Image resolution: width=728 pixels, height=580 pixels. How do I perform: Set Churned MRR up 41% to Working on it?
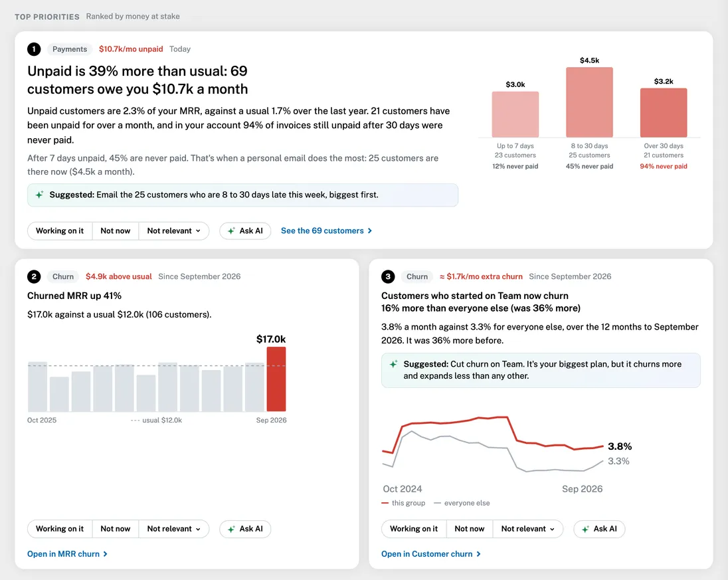tap(60, 529)
